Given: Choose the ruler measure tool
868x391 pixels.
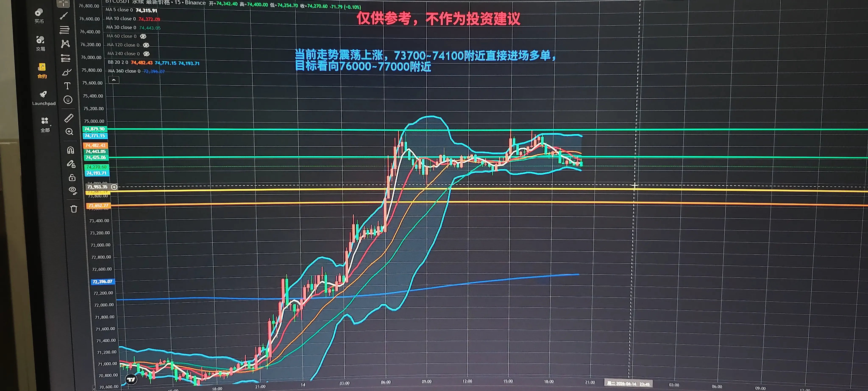Looking at the screenshot, I should point(69,118).
